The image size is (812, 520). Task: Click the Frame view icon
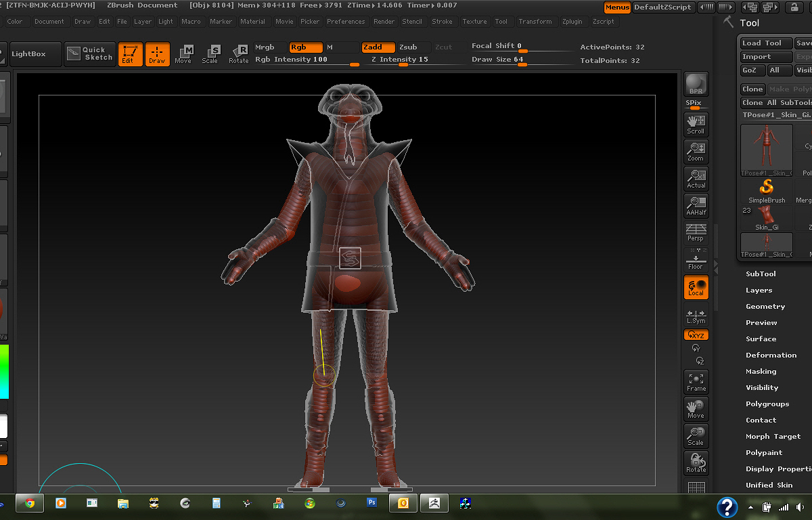coord(696,382)
